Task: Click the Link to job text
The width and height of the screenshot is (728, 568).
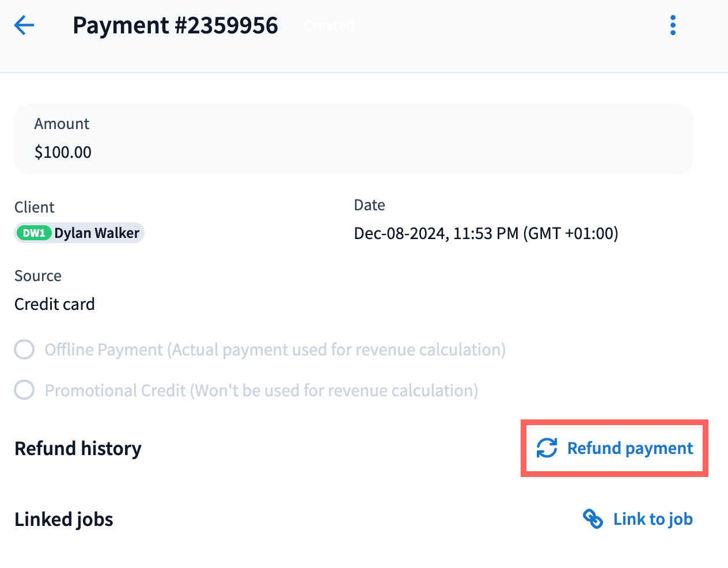Action: coord(653,519)
